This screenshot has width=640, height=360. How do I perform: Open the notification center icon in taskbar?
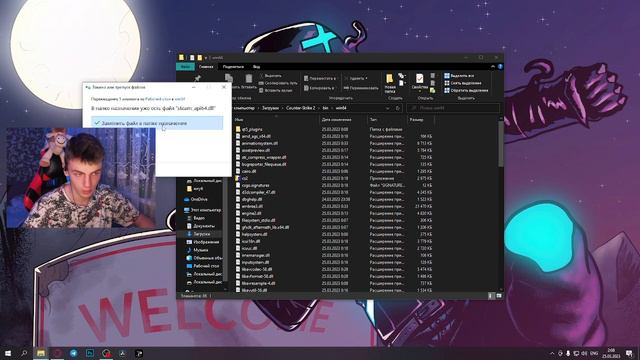pyautogui.click(x=629, y=353)
